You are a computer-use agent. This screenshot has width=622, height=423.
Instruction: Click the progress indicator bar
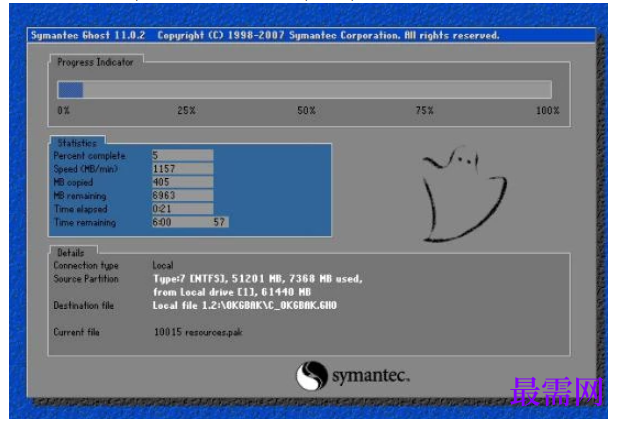(304, 90)
